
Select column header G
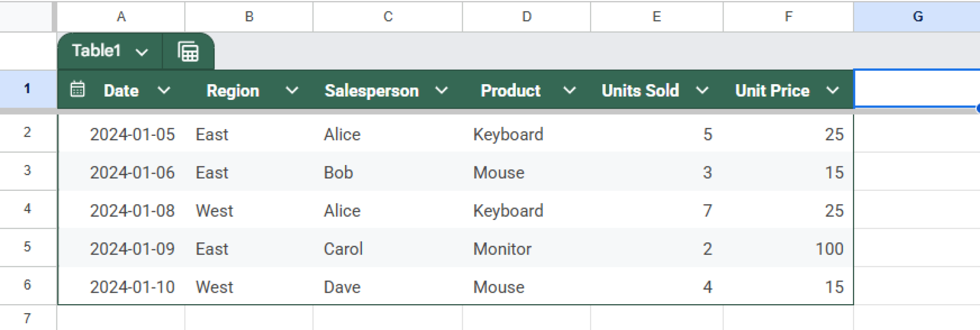pos(917,17)
